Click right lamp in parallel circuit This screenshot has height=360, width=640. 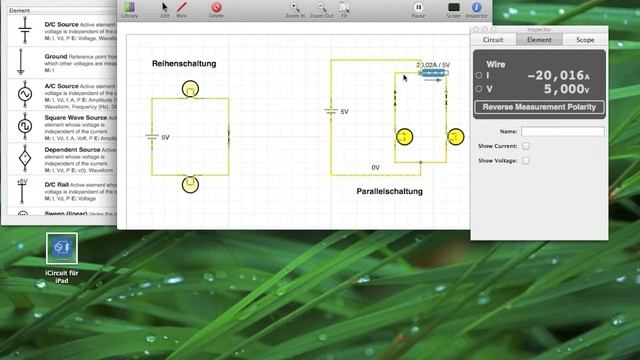click(456, 137)
